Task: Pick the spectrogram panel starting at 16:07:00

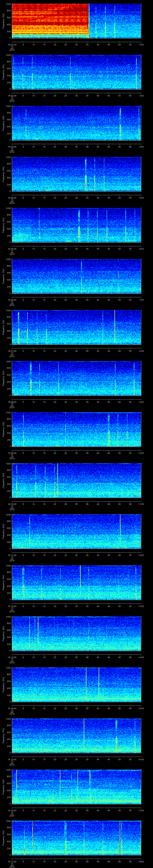Action: point(77,327)
